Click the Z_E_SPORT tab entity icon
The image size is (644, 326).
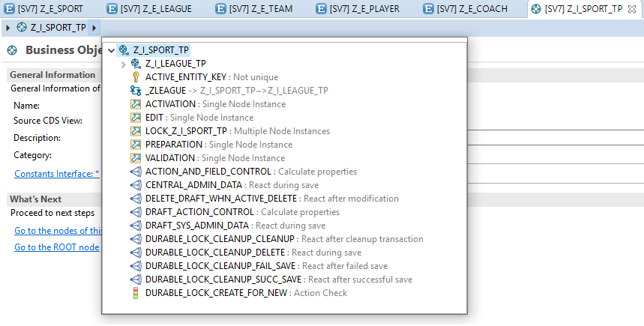pyautogui.click(x=10, y=9)
